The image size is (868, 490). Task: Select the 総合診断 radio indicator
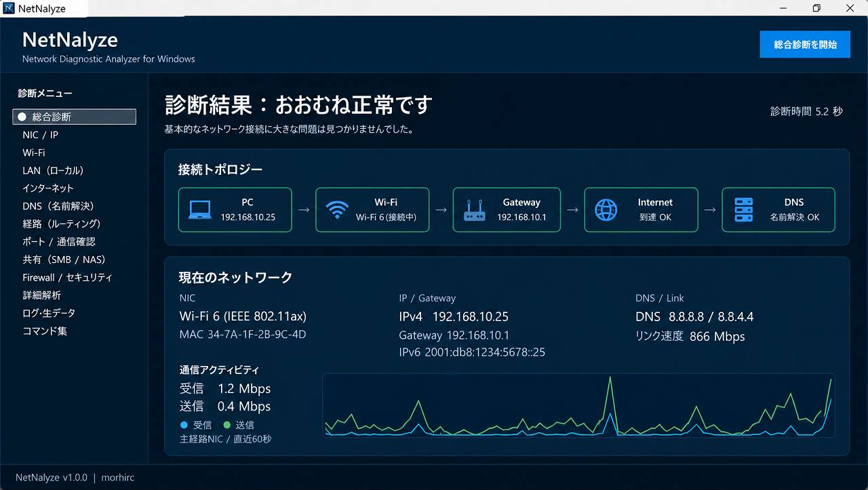click(x=22, y=117)
